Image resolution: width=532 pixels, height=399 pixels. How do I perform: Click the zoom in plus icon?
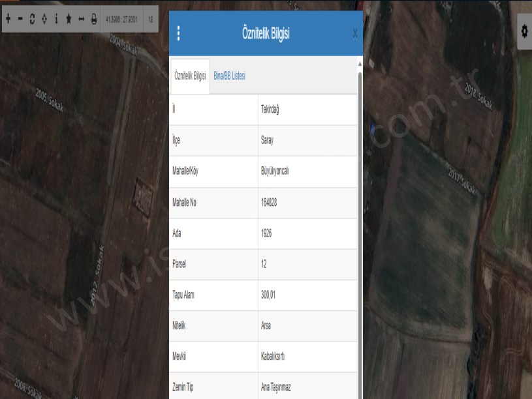(8, 19)
